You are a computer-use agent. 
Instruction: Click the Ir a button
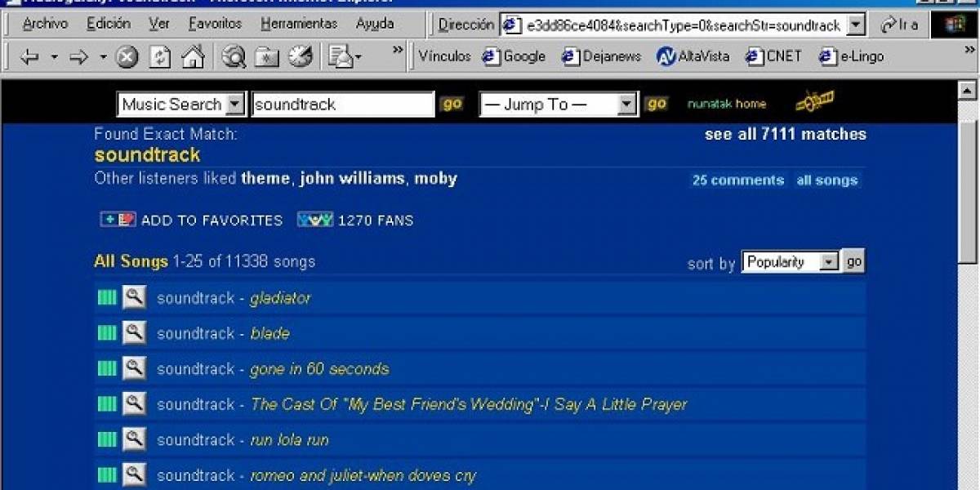[900, 25]
